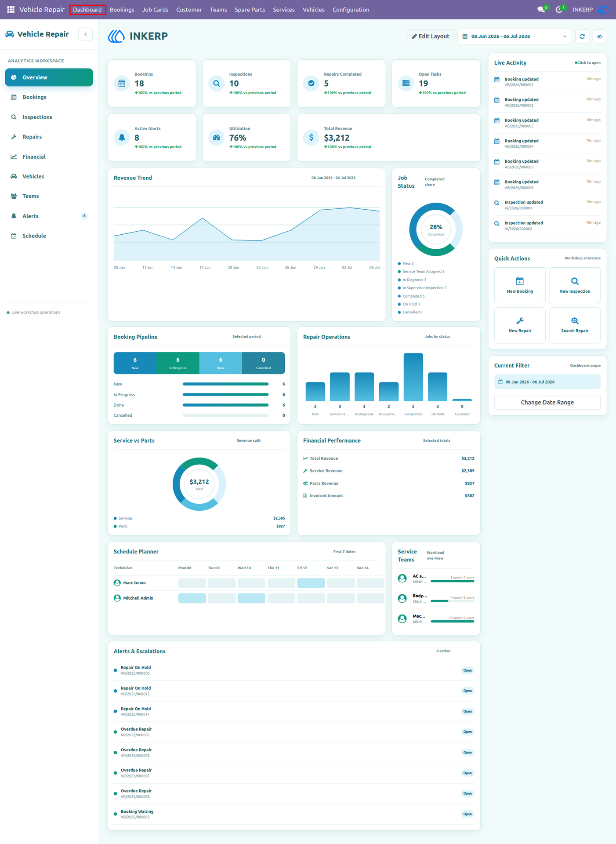Collapse the sidebar with the chevron button

[x=85, y=34]
